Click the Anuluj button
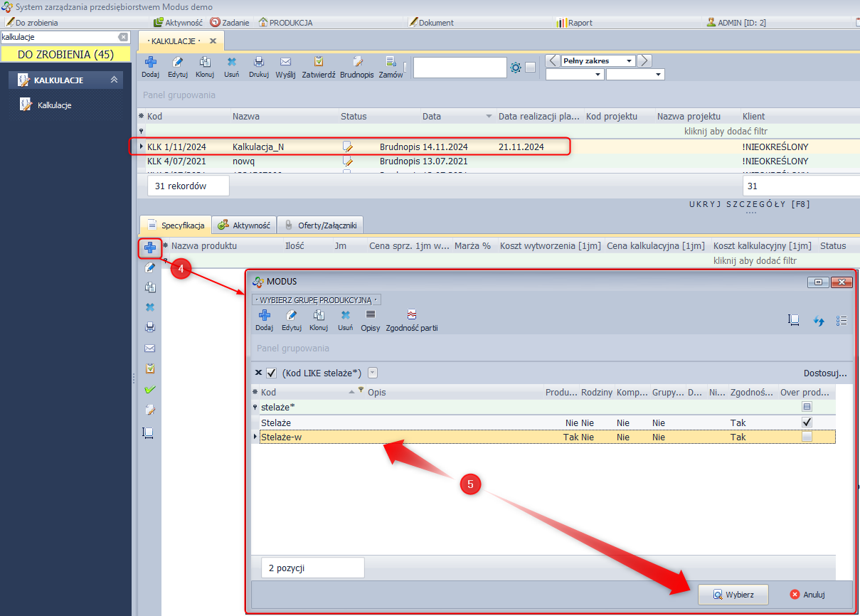This screenshot has width=860, height=616. (x=807, y=594)
